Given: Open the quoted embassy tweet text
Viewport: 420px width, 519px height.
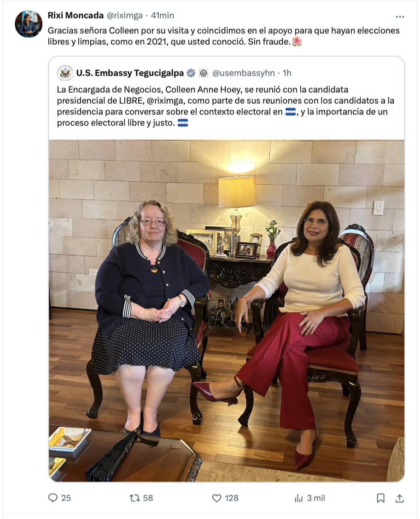Looking at the screenshot, I should pos(226,106).
